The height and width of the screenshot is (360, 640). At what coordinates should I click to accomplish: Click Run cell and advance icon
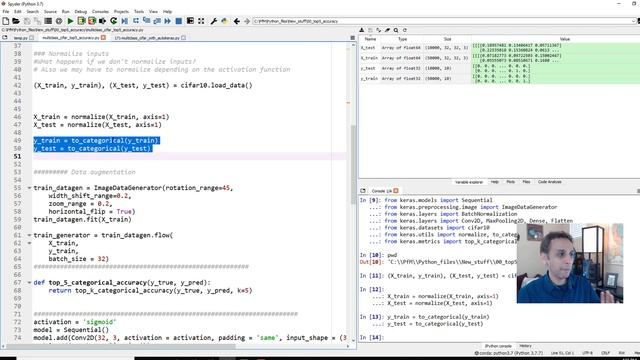92,21
